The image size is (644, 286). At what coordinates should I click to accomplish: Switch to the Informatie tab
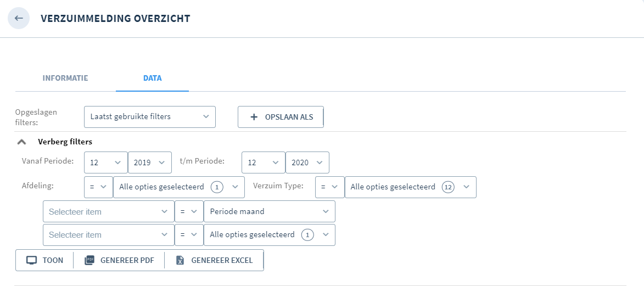tap(65, 78)
